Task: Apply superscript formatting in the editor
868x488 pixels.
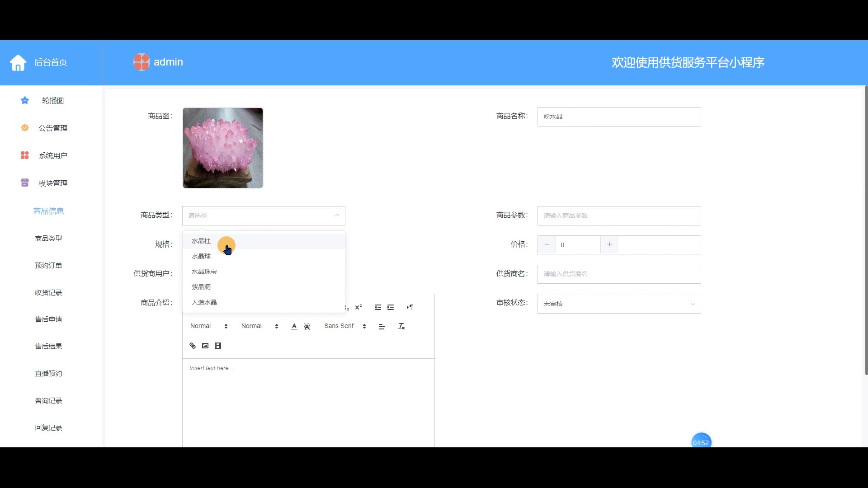Action: point(359,307)
